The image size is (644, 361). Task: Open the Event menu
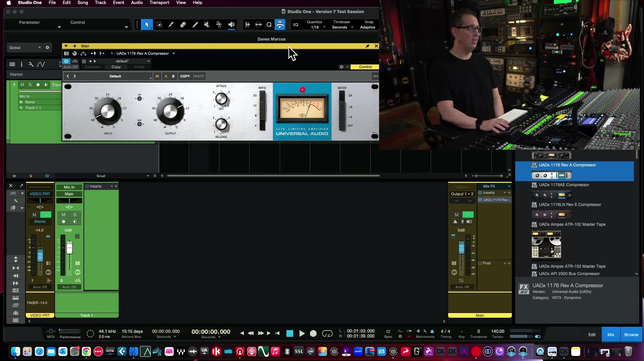click(118, 3)
